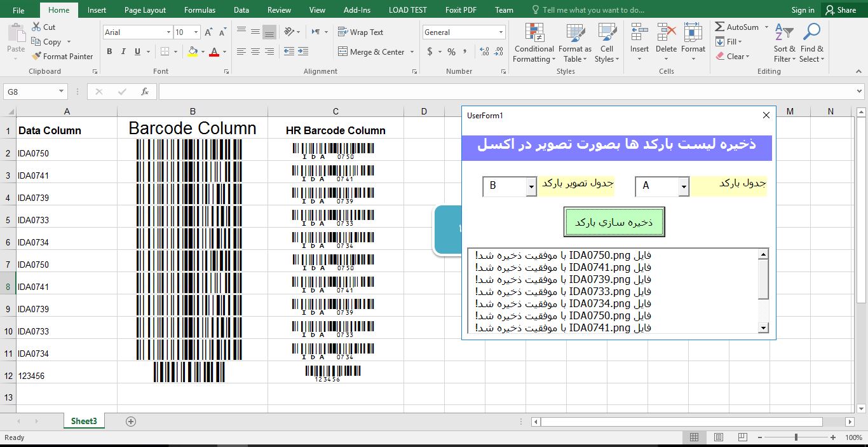Set Middle Align for cells
This screenshot has height=447, width=868.
pyautogui.click(x=255, y=31)
